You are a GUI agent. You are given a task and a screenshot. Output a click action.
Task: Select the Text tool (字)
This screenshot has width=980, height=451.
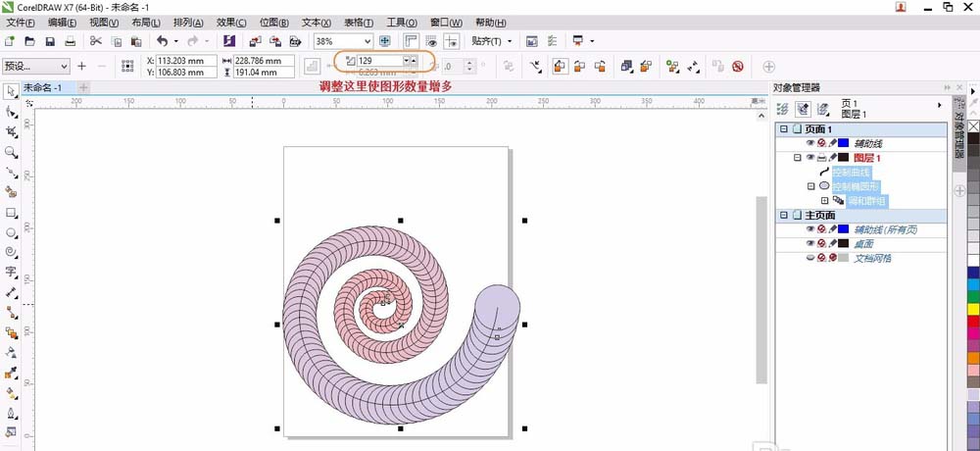[11, 272]
